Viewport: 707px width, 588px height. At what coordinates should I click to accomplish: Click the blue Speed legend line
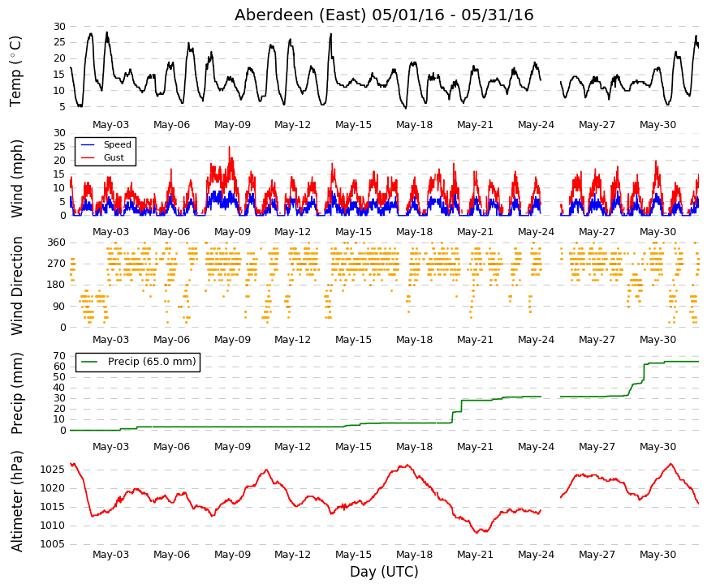coord(88,145)
